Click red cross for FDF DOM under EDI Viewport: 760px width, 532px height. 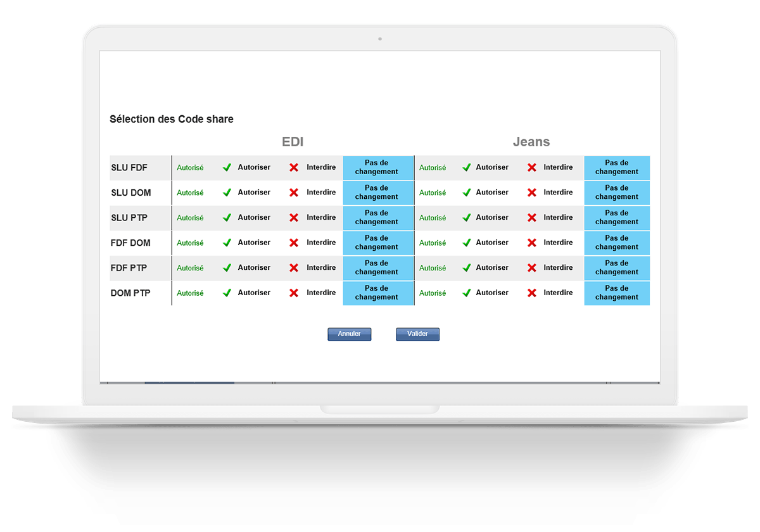294,243
